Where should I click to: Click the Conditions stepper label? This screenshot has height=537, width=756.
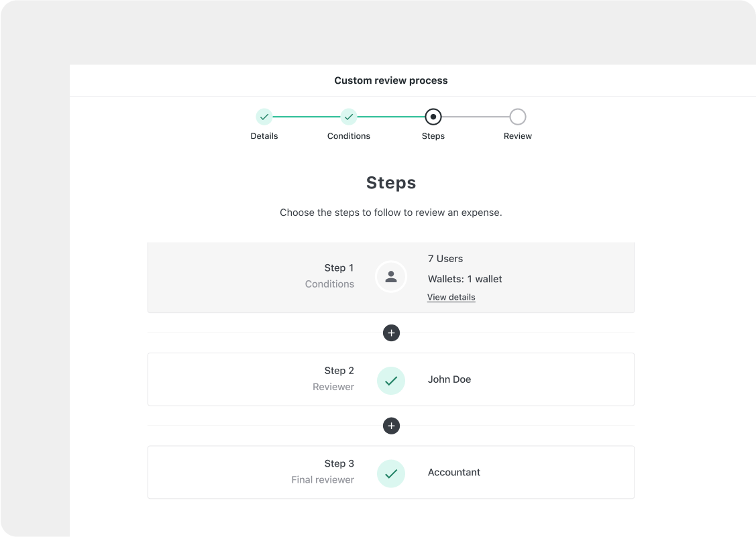pyautogui.click(x=349, y=136)
